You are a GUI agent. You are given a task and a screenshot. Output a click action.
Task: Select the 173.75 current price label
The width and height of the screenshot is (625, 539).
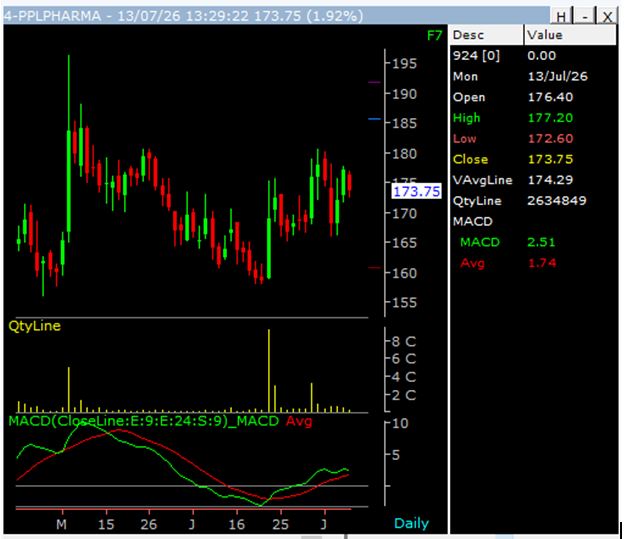(x=417, y=191)
